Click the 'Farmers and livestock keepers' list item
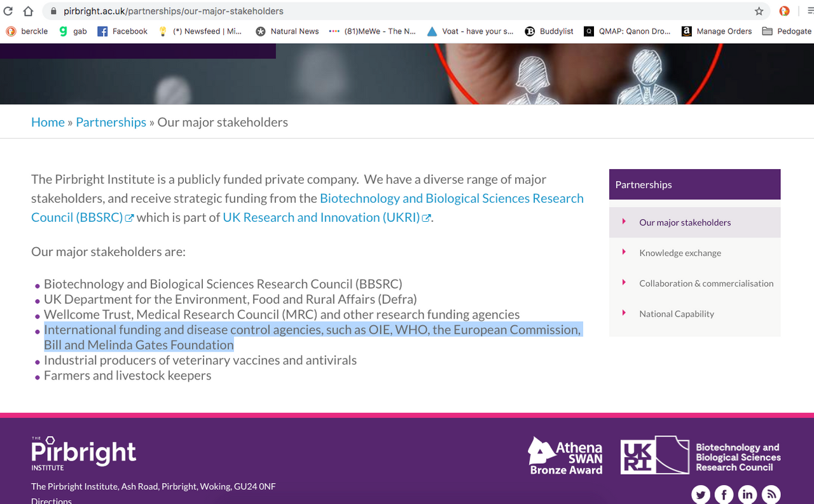Image resolution: width=814 pixels, height=504 pixels. 127,376
